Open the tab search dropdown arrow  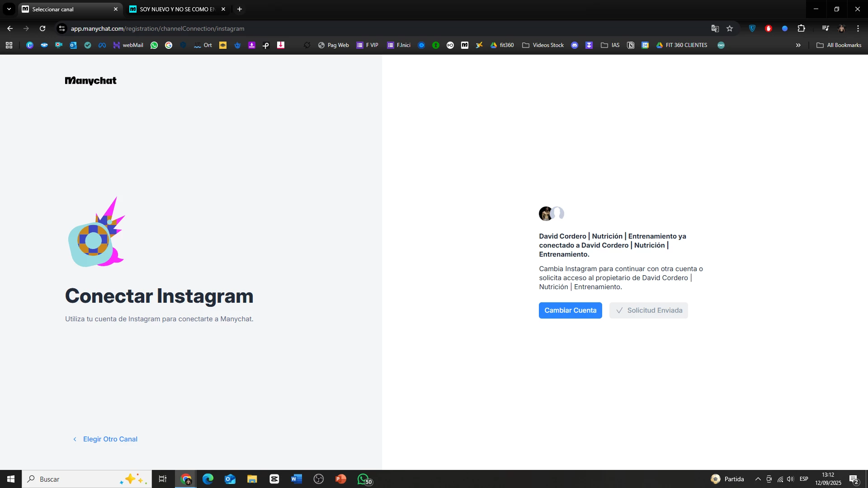pyautogui.click(x=9, y=9)
